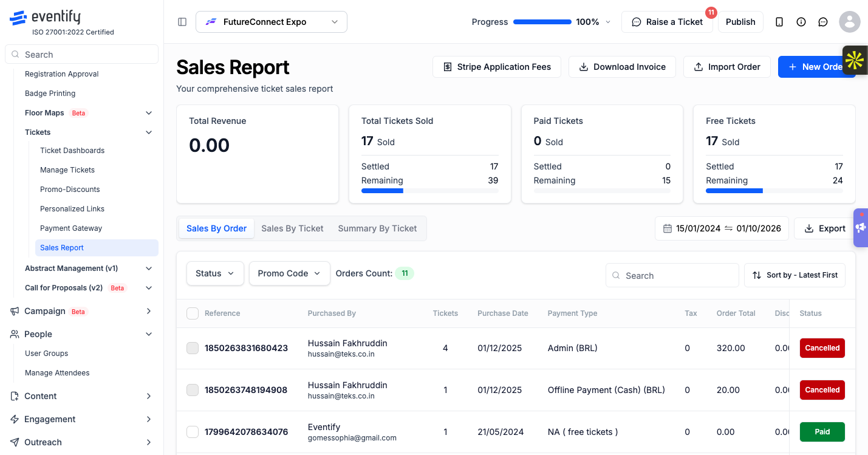Open the Promo Code filter dropdown
This screenshot has width=868, height=455.
[x=290, y=273]
